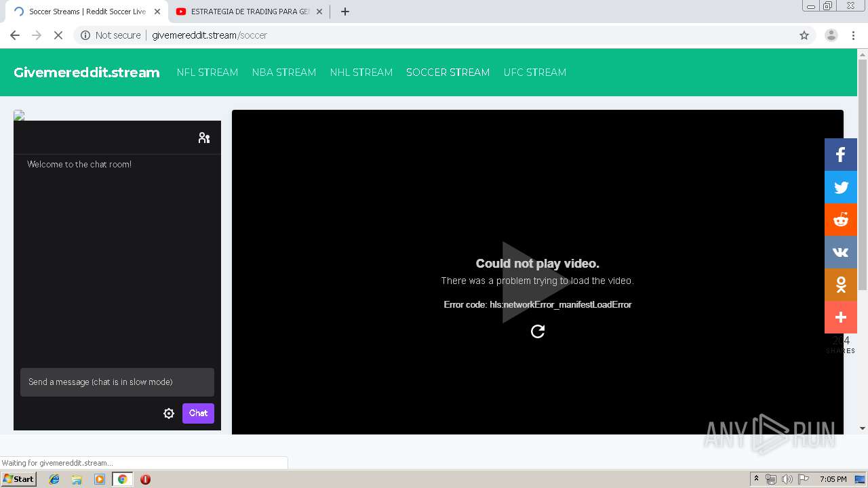The height and width of the screenshot is (488, 868).
Task: Open the Windows Start menu
Action: point(18,479)
